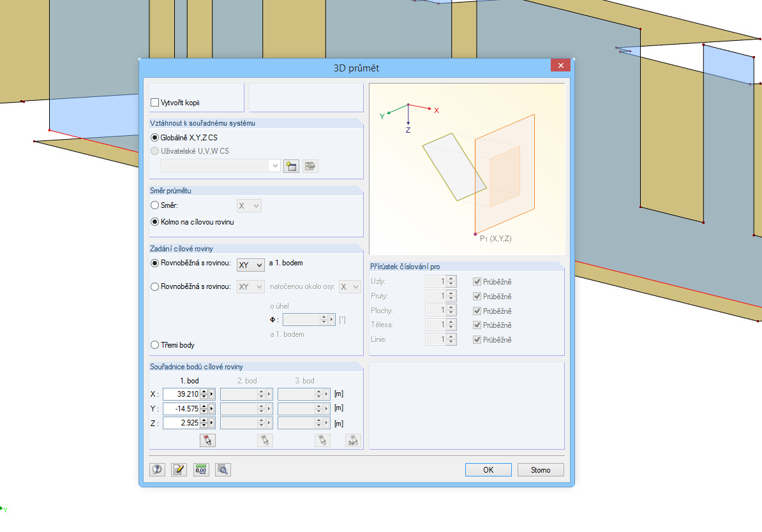Click stepper of Linie increment
Viewport: 762px width, 532px height.
tap(451, 339)
